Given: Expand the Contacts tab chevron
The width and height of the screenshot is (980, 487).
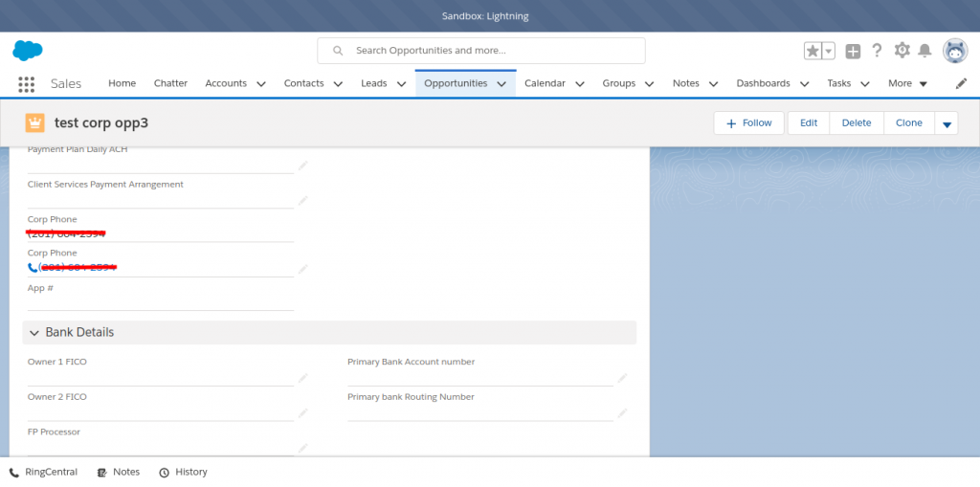Looking at the screenshot, I should point(338,84).
